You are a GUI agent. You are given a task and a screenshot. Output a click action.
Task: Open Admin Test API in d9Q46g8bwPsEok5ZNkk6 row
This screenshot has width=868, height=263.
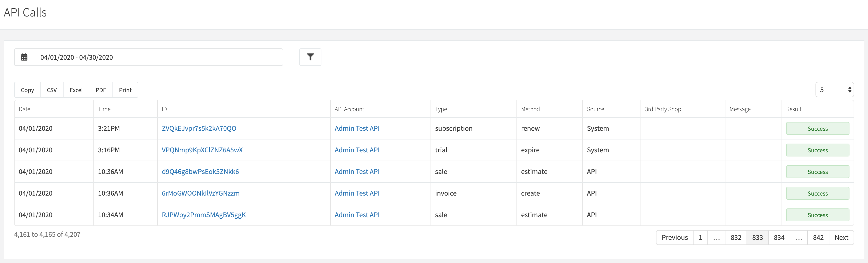(x=357, y=171)
